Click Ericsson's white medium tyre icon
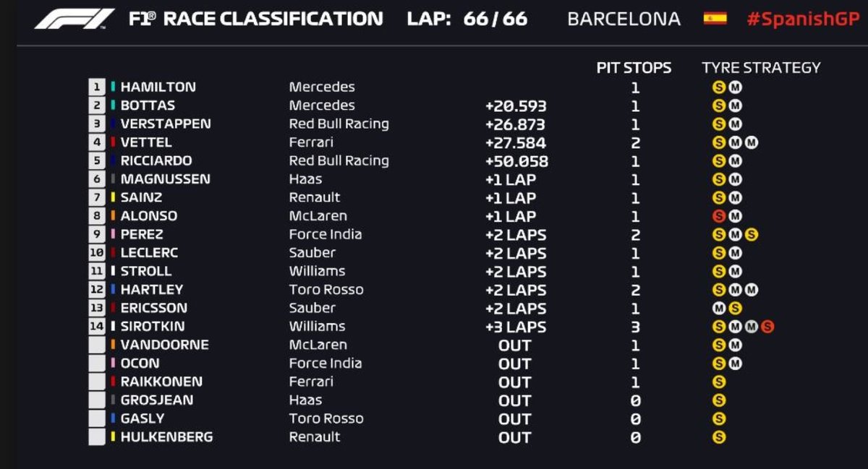The width and height of the screenshot is (868, 469). [x=718, y=309]
